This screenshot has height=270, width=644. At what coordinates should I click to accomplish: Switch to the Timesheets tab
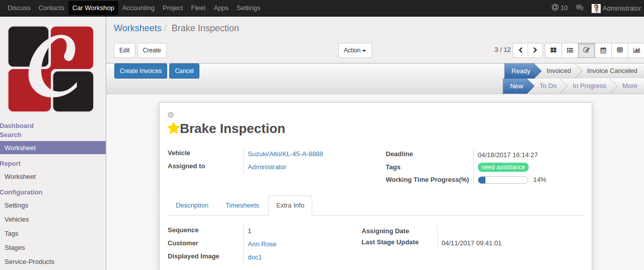pos(242,206)
